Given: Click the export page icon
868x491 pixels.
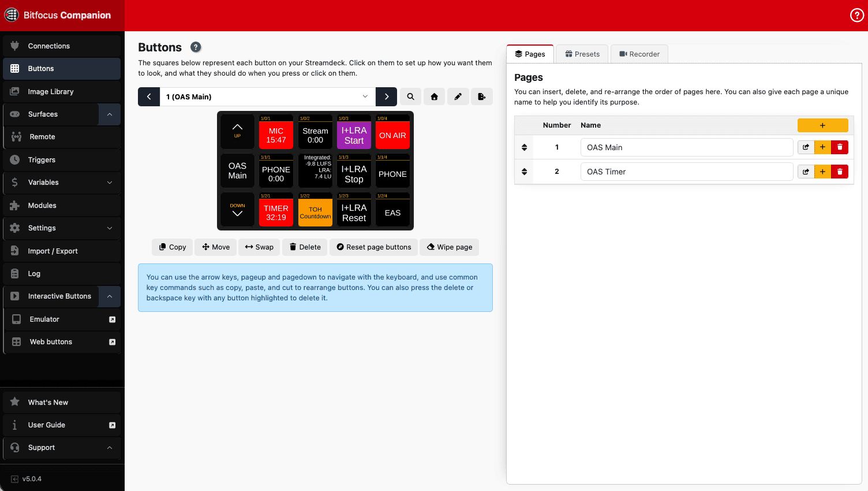Looking at the screenshot, I should tap(482, 97).
